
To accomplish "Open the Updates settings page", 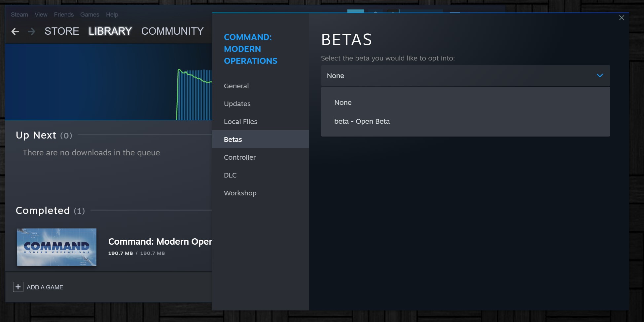I will tap(261, 104).
